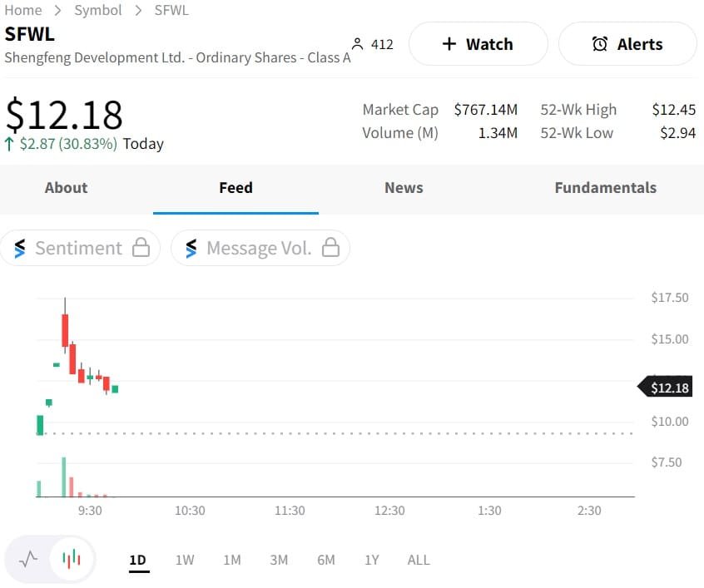The image size is (704, 588).
Task: Navigate to Home breadcrumb link
Action: coord(23,10)
